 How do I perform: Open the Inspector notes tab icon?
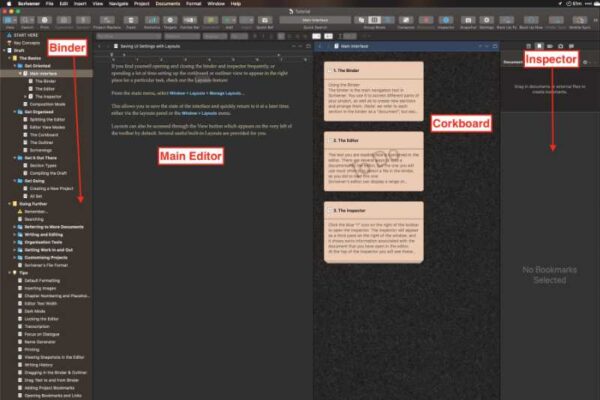528,46
